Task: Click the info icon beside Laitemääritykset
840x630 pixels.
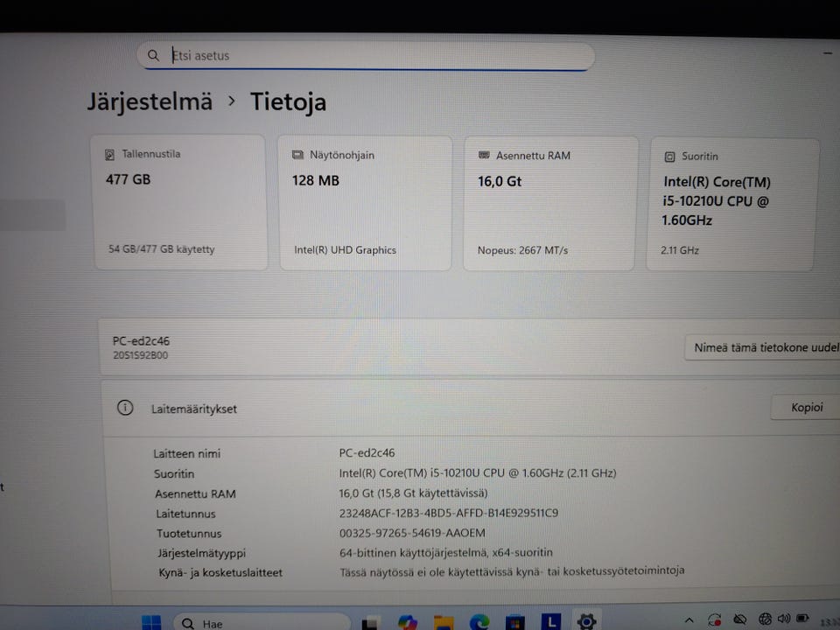Action: (x=125, y=409)
